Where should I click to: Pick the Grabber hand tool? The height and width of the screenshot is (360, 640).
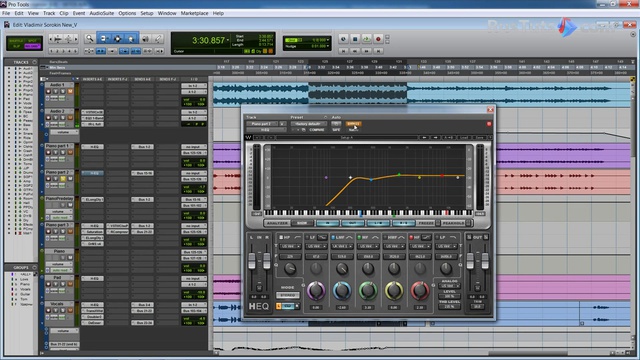[x=131, y=39]
